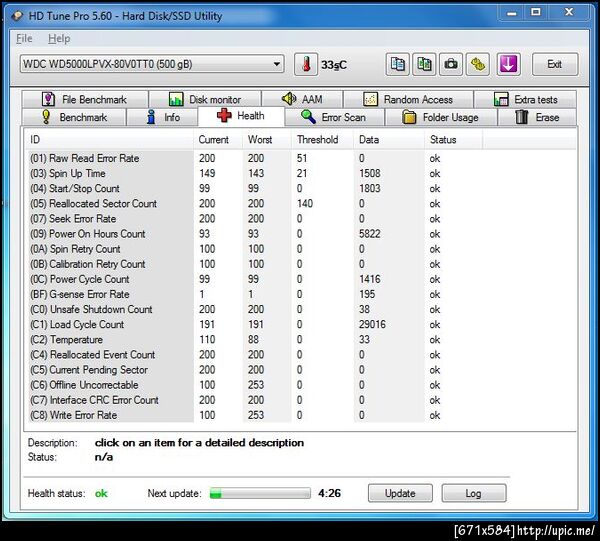Click the green copy screenshot toolbar icon
This screenshot has width=600, height=541.
click(x=424, y=64)
